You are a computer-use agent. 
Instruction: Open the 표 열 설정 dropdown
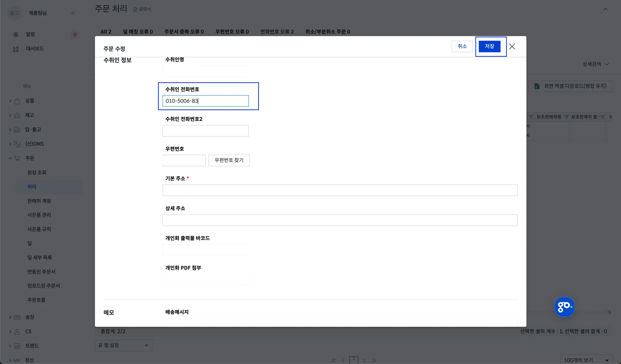point(123,345)
